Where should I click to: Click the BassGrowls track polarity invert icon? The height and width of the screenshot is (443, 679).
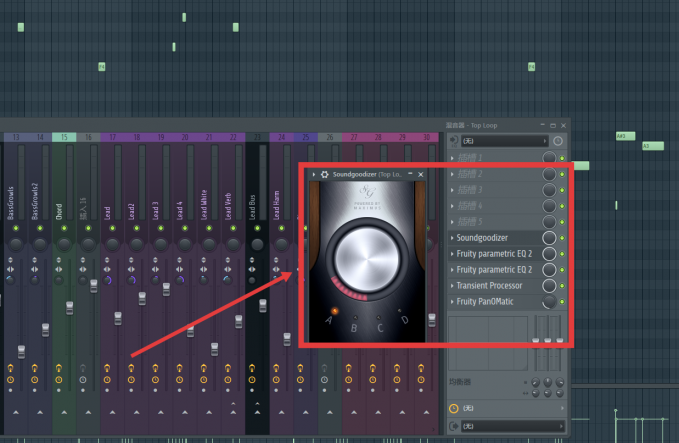(x=10, y=260)
